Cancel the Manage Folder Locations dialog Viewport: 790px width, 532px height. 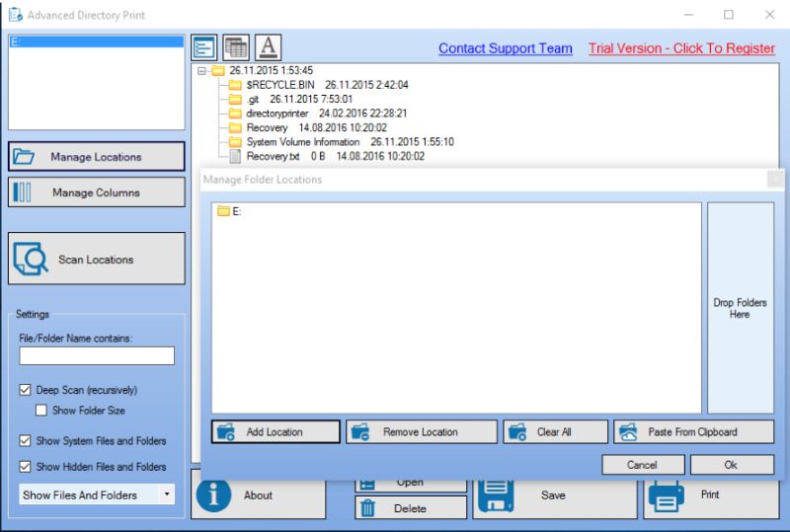point(643,465)
